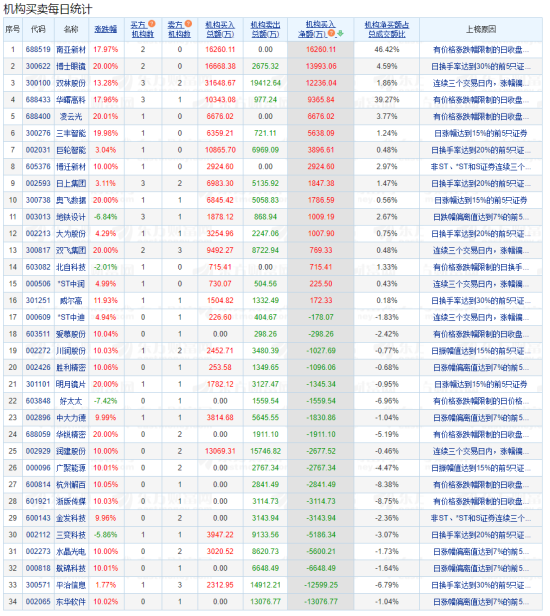The width and height of the screenshot is (550, 616).
Task: Open stock code 002213
Action: (x=38, y=234)
